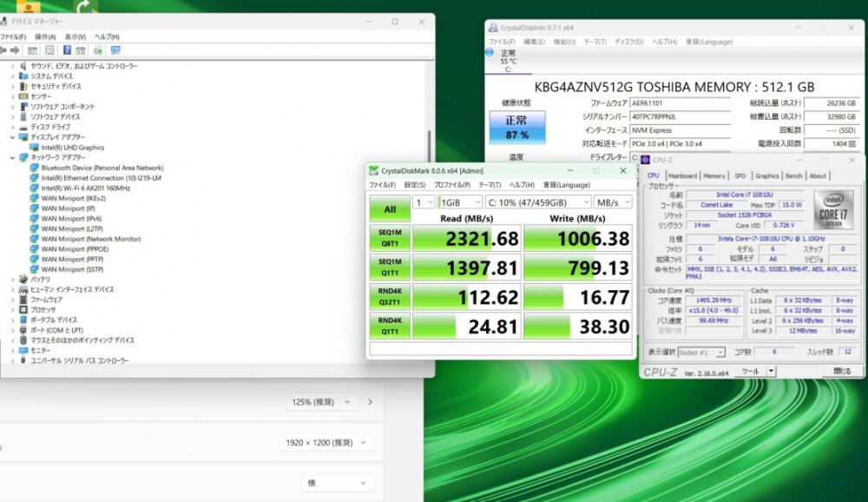This screenshot has height=502, width=868.
Task: Click the battery category icon (バッテリ)
Action: (23, 280)
